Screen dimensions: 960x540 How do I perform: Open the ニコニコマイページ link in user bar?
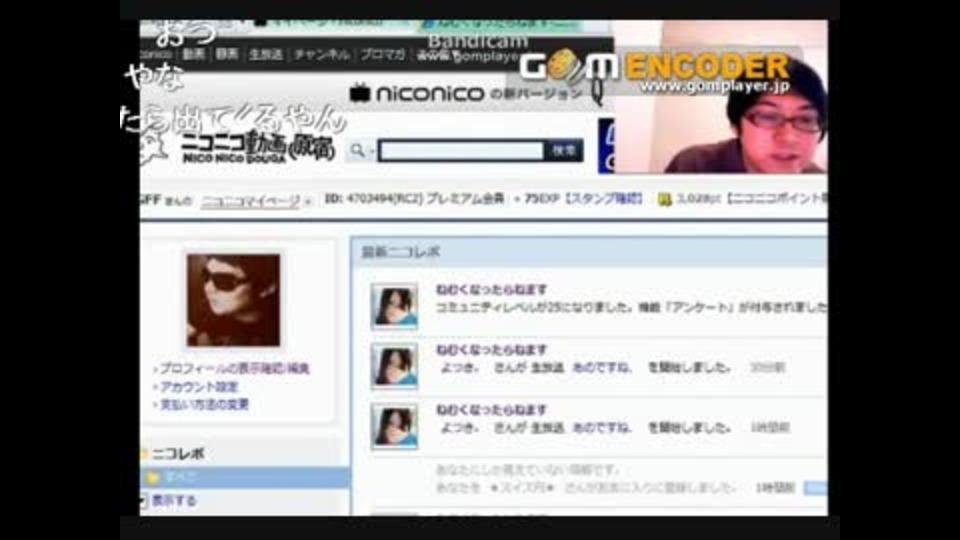pyautogui.click(x=251, y=200)
